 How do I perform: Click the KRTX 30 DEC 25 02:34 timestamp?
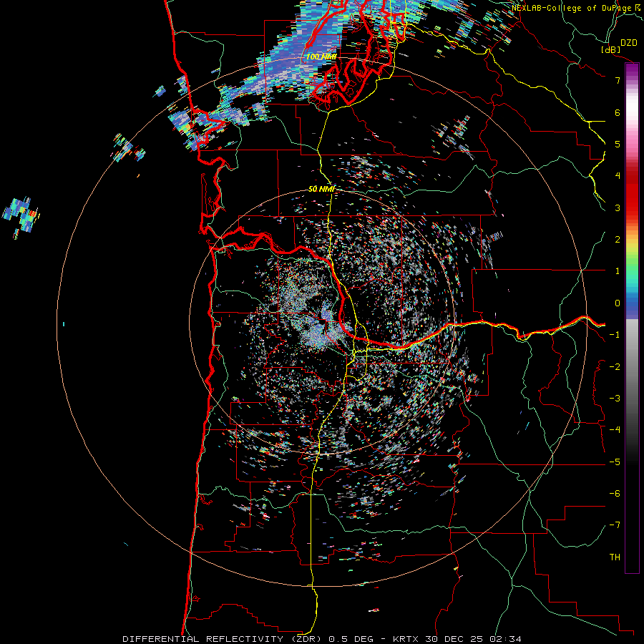[457, 639]
